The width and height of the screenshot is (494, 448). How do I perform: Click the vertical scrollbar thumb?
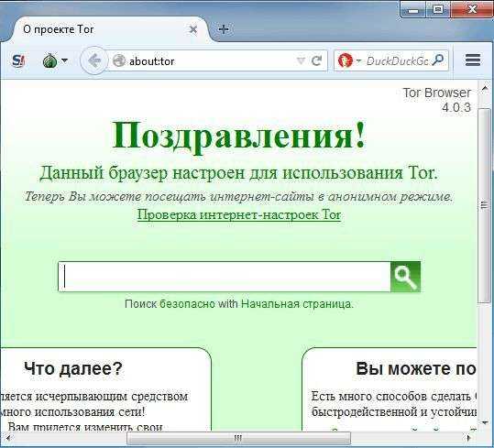[x=485, y=205]
